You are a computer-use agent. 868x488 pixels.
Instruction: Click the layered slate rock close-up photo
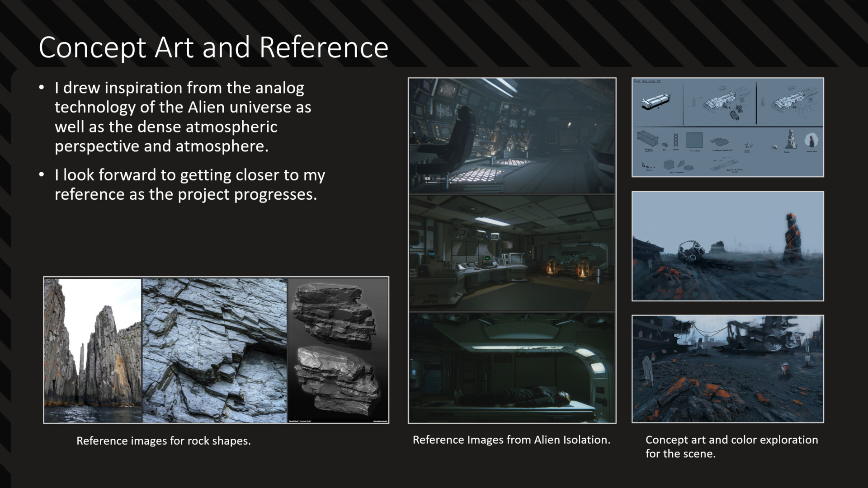pyautogui.click(x=215, y=350)
